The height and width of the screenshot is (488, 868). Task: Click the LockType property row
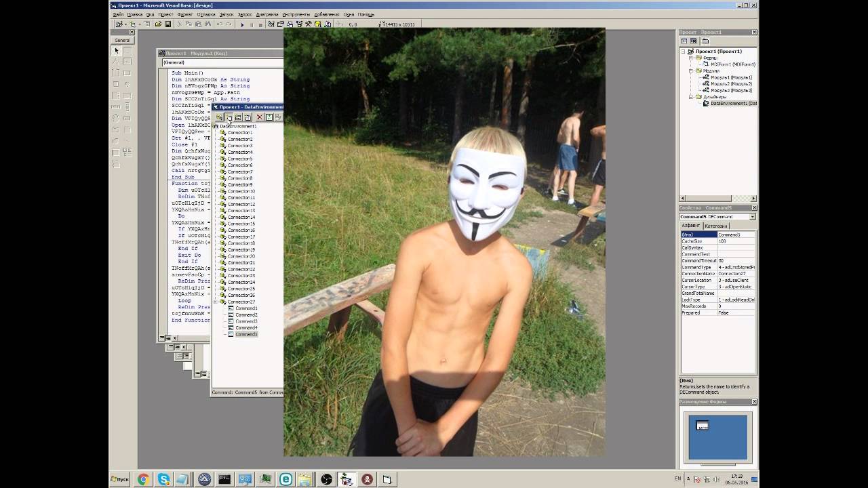pyautogui.click(x=718, y=300)
